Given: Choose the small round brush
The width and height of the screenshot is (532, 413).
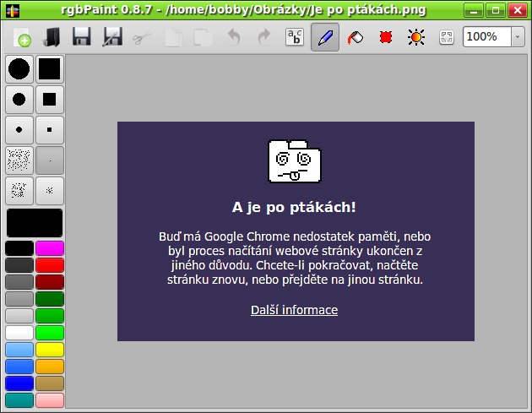Looking at the screenshot, I should point(19,130).
